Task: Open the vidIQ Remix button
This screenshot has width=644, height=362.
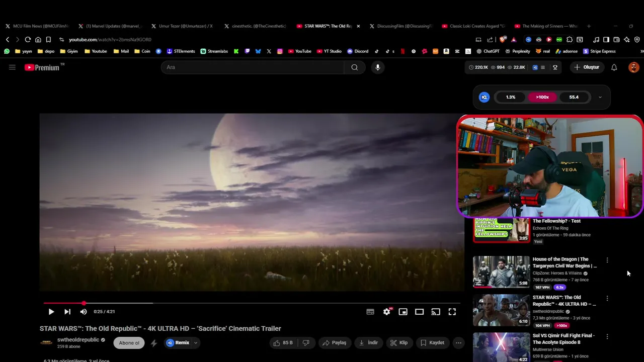Action: tap(178, 343)
